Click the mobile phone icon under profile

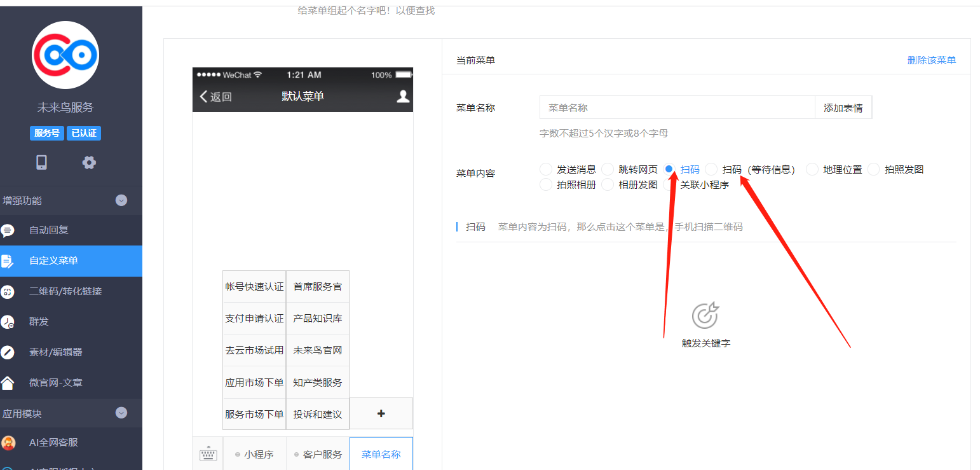pos(41,162)
